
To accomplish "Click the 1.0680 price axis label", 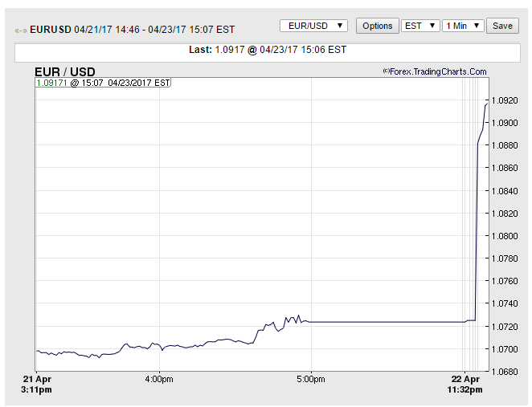I will [x=505, y=372].
